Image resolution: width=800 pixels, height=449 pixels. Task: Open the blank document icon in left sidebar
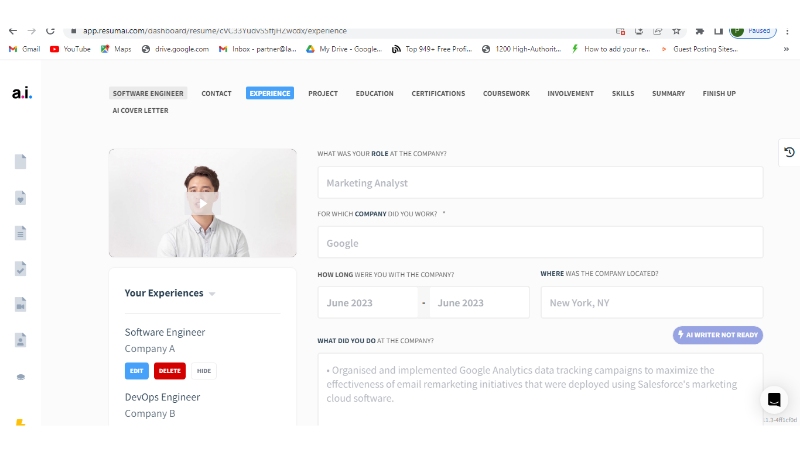click(x=20, y=161)
